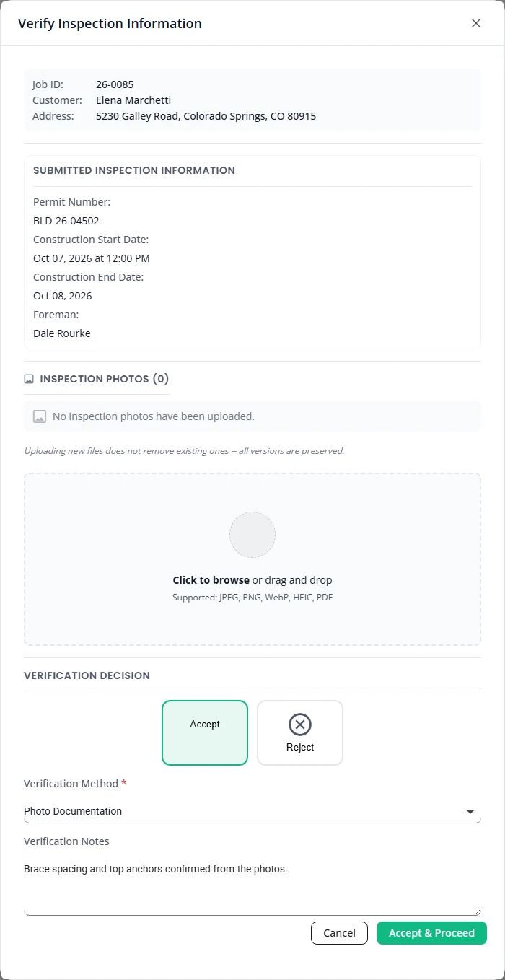The width and height of the screenshot is (505, 980).
Task: Select the Accept verification decision
Action: coord(205,732)
